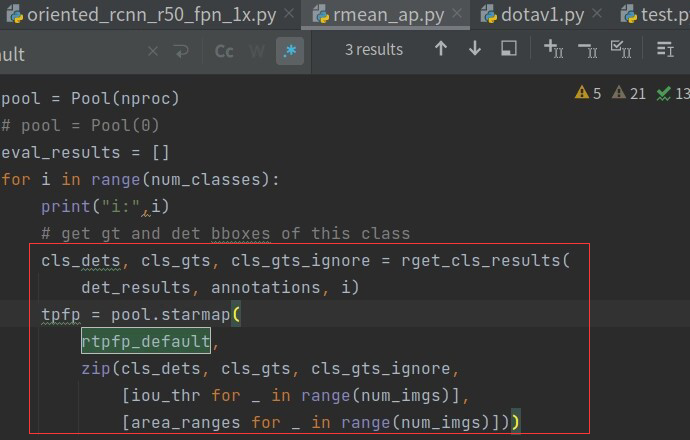
Task: Toggle Match Case option
Action: pyautogui.click(x=224, y=51)
